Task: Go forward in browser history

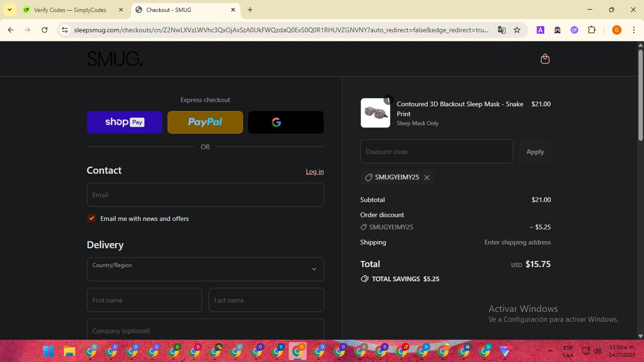Action: coord(27,30)
